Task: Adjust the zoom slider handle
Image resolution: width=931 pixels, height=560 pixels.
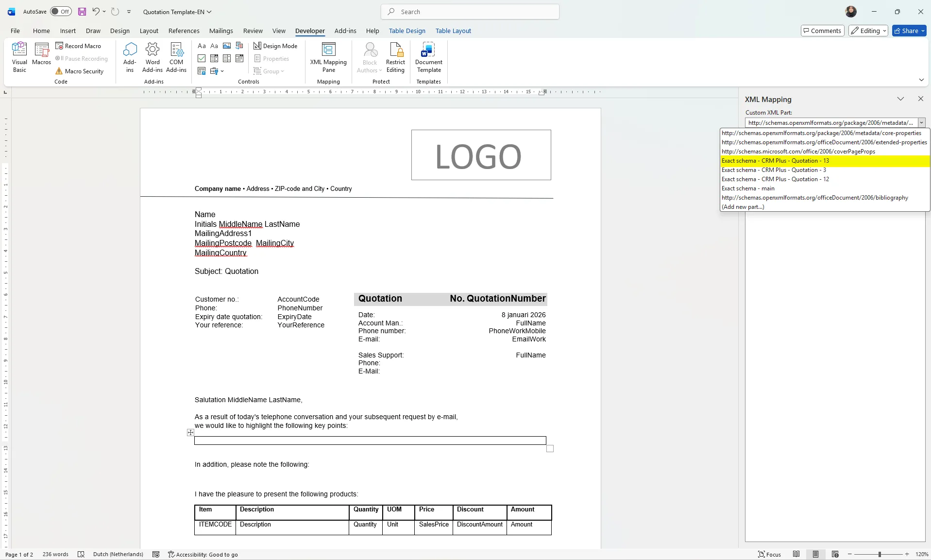Action: (x=879, y=554)
